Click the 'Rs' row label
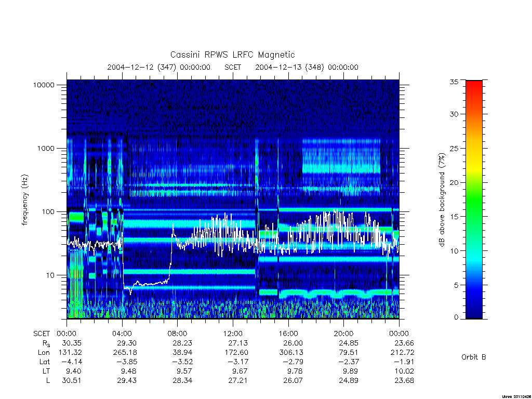The image size is (532, 399). (46, 343)
